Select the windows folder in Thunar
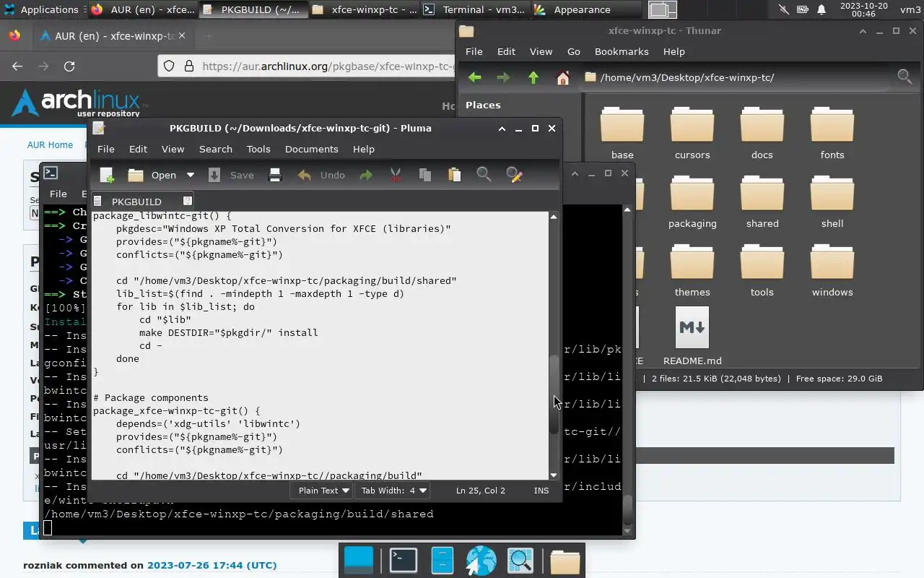Viewport: 924px width, 578px height. 832,270
